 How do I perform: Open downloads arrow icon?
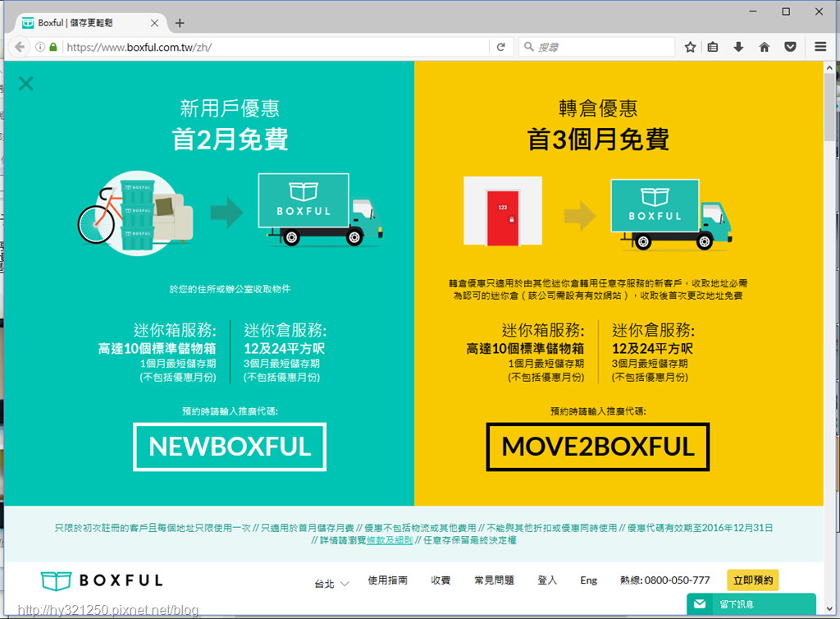click(738, 47)
